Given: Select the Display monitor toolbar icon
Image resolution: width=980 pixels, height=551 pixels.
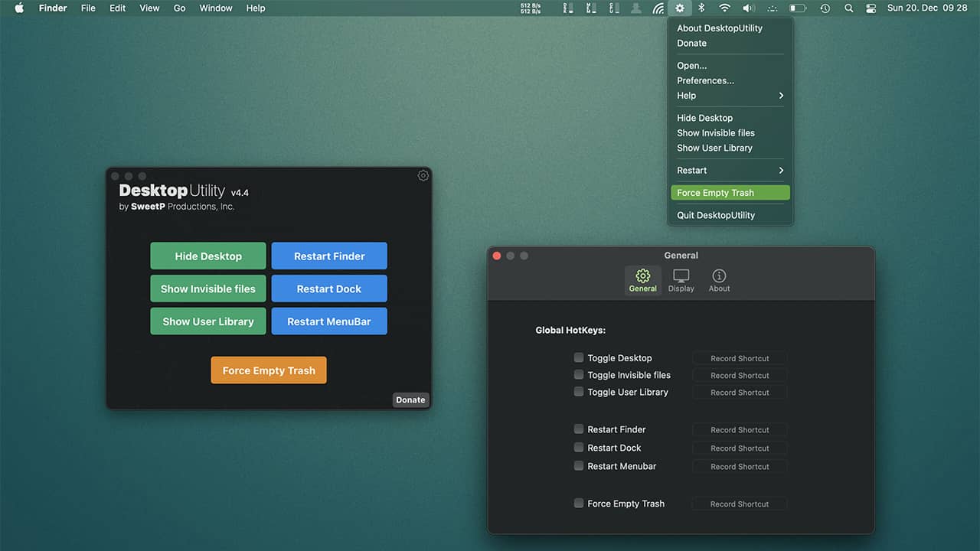Looking at the screenshot, I should pos(681,281).
